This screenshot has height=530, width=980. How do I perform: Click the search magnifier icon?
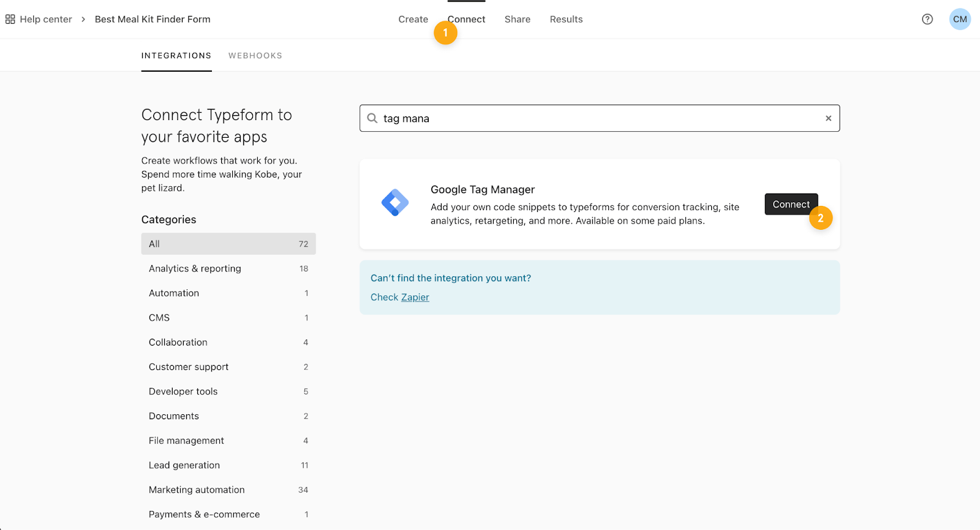372,118
